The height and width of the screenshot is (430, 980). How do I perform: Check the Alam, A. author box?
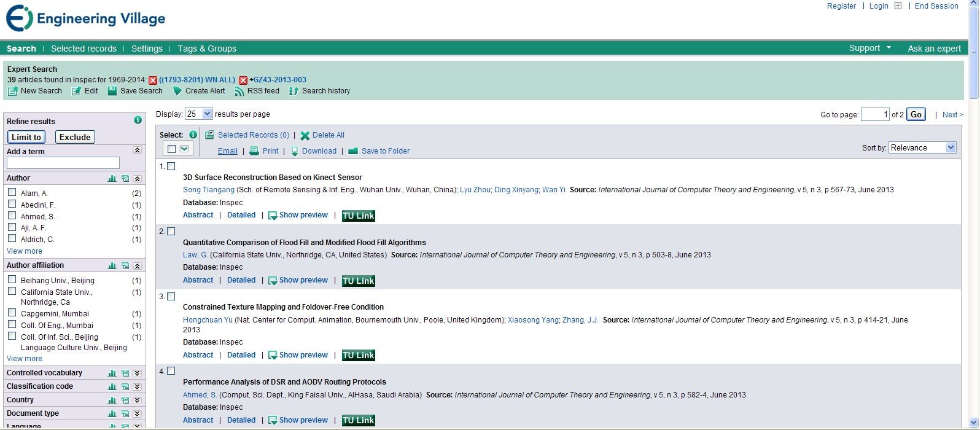tap(12, 192)
